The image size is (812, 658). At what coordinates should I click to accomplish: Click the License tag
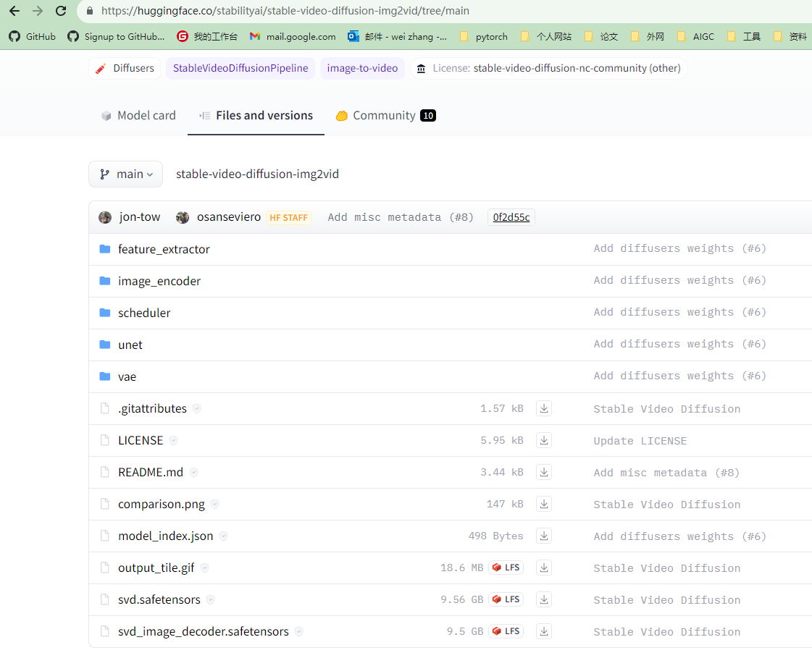tap(549, 68)
